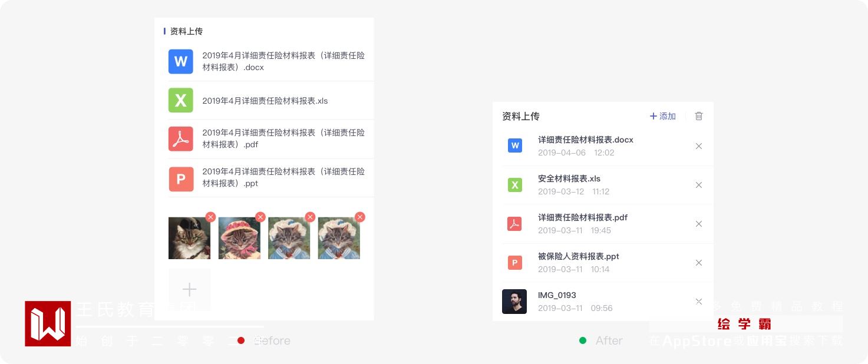Click the plus tile to add an image

190,289
